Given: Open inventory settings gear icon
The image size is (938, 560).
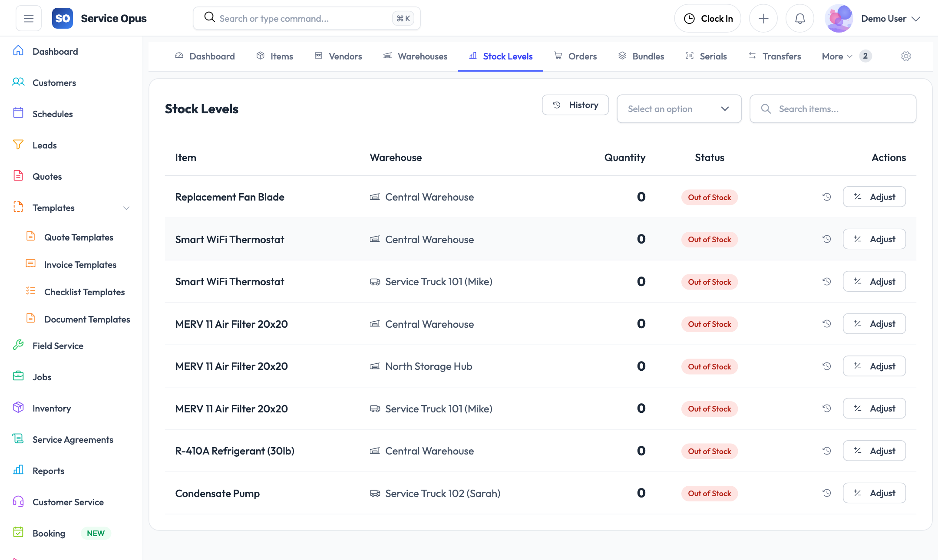Looking at the screenshot, I should tap(906, 56).
